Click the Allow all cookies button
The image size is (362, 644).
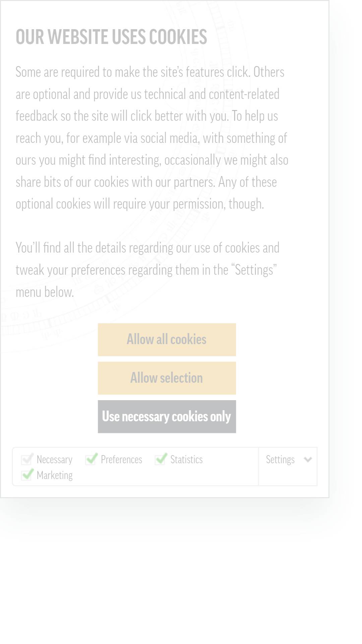coord(167,339)
